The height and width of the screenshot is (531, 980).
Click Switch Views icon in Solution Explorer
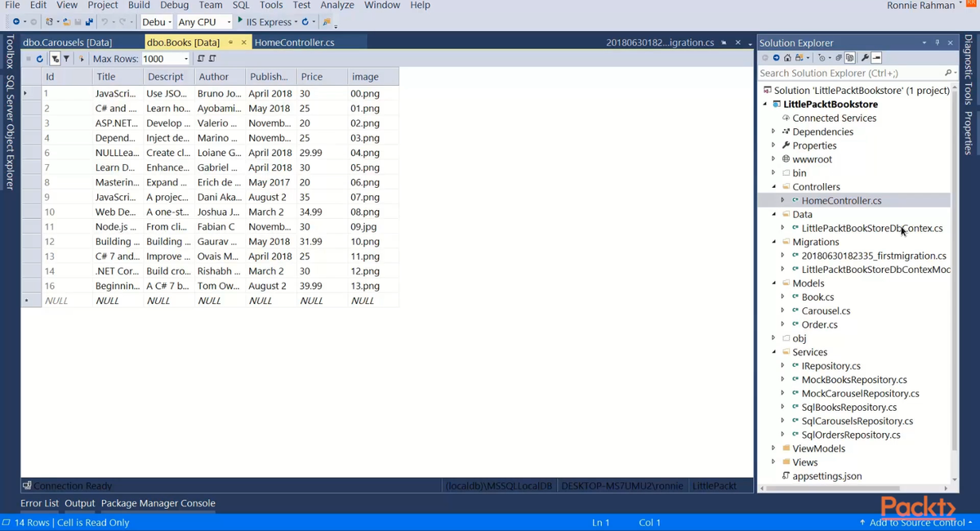coord(800,58)
